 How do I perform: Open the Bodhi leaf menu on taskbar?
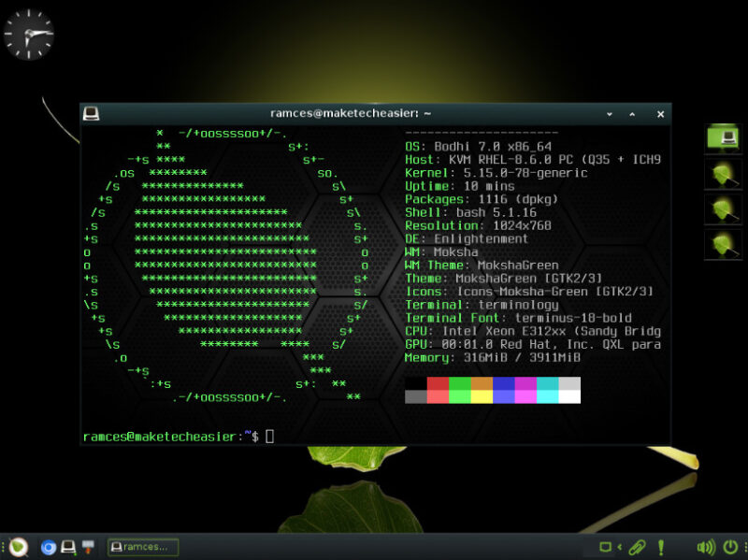pos(17,548)
